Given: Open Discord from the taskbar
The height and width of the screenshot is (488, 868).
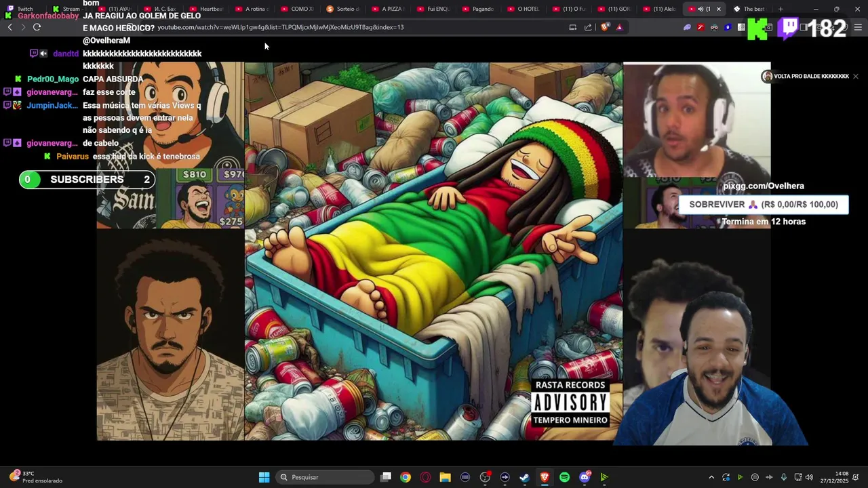Looking at the screenshot, I should pyautogui.click(x=585, y=477).
